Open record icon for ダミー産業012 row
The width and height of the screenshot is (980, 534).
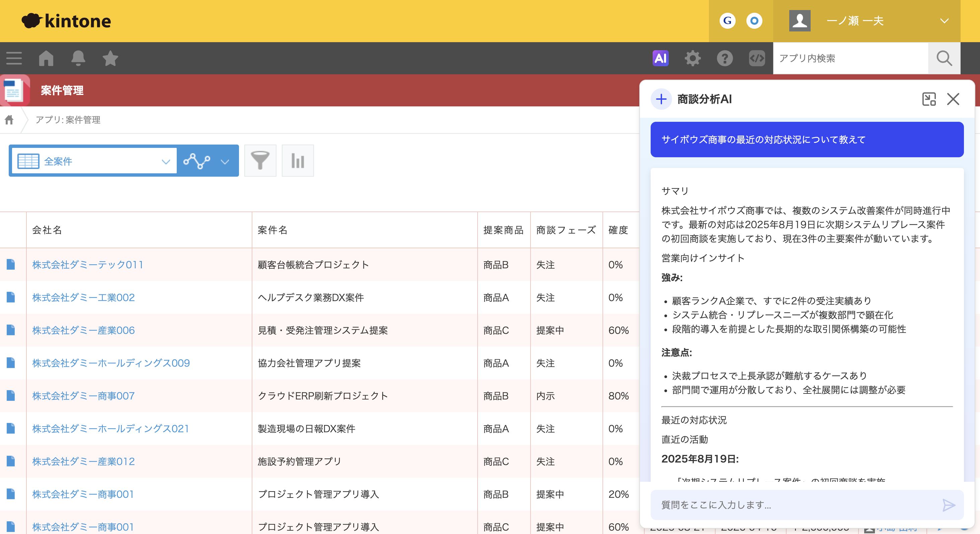pyautogui.click(x=11, y=461)
